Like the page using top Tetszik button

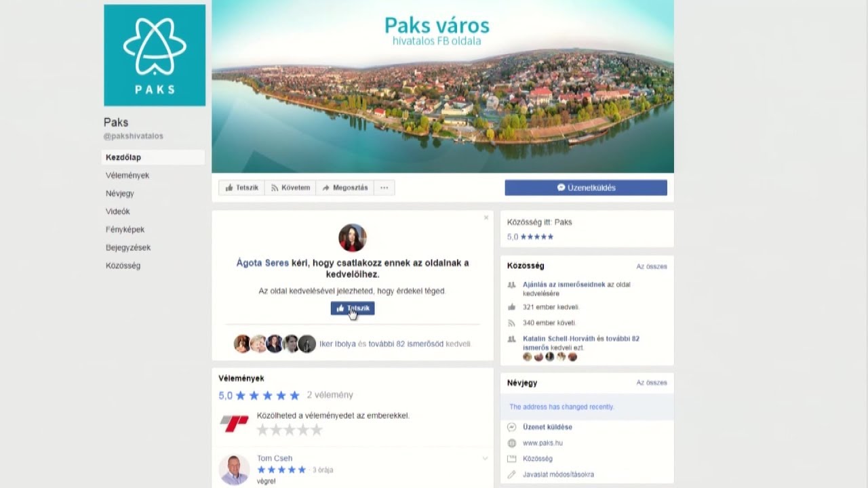click(x=241, y=188)
